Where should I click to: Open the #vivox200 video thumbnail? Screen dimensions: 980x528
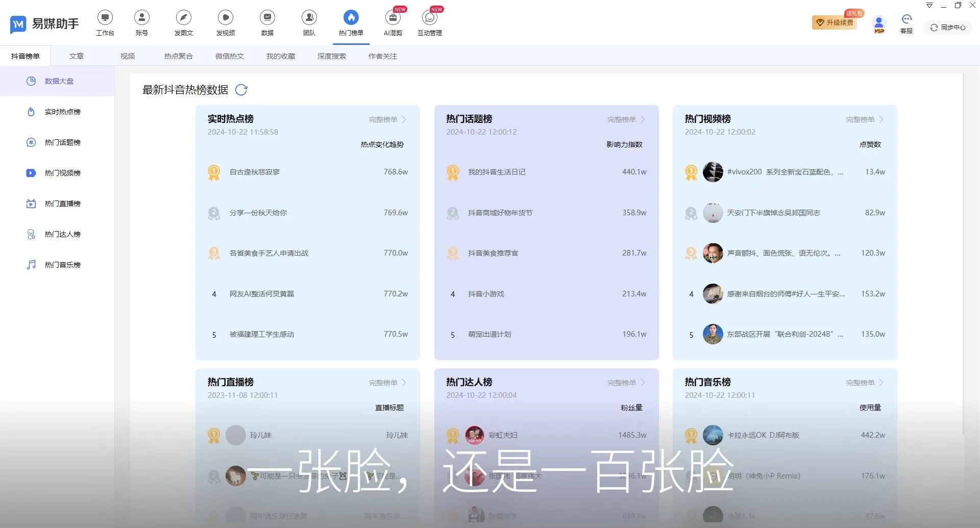tap(713, 172)
